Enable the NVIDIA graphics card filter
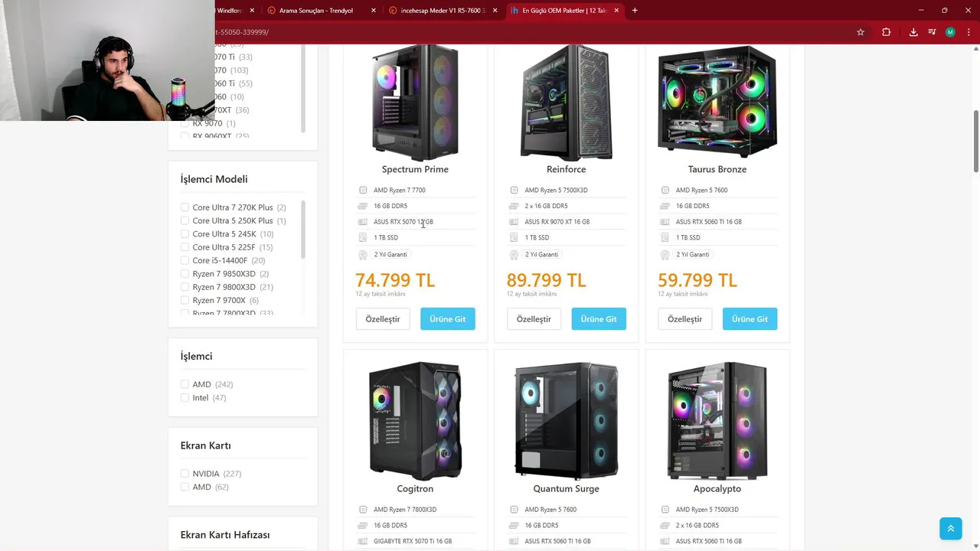The width and height of the screenshot is (980, 551). click(x=185, y=474)
